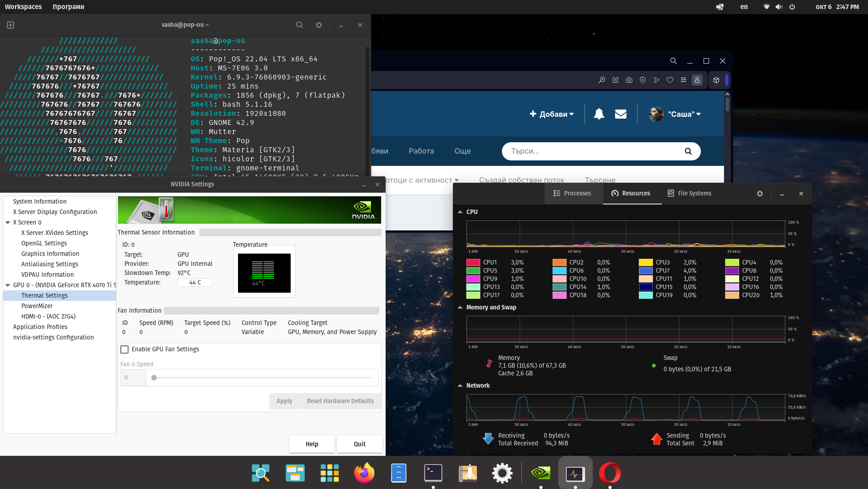868x489 pixels.
Task: Click the site search magnifier button
Action: (688, 151)
